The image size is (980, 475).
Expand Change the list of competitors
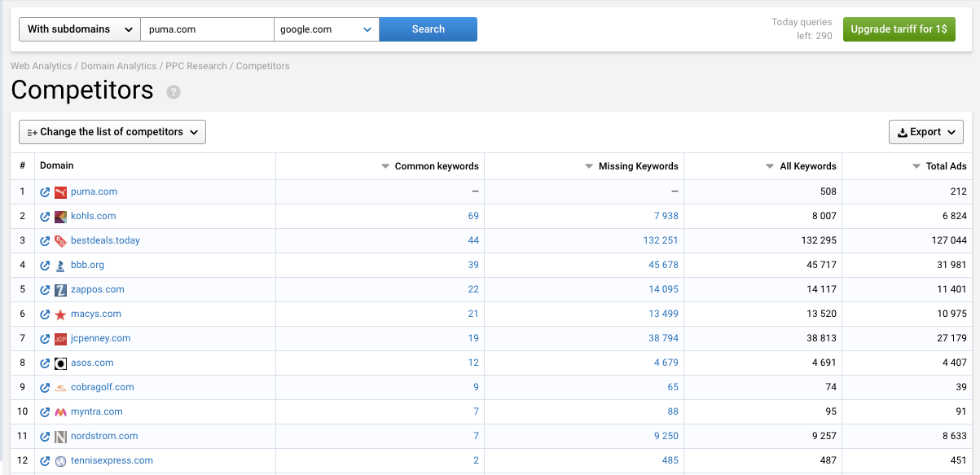[x=112, y=132]
